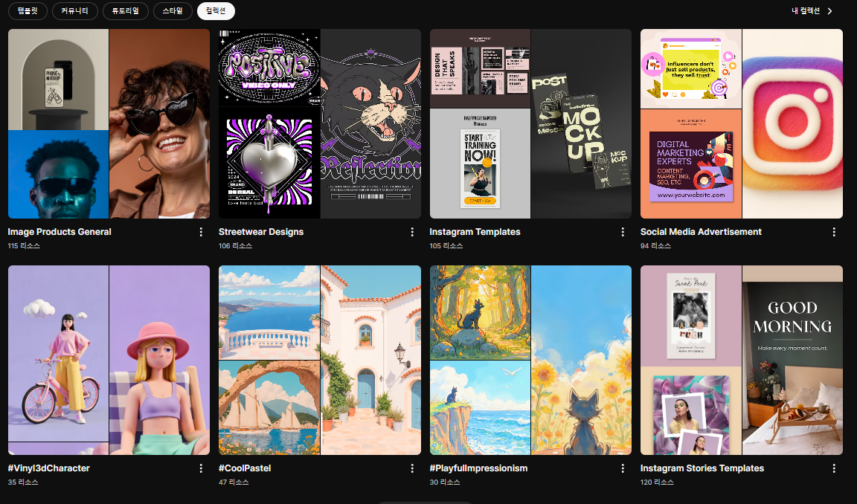857x504 pixels.
Task: Open the Social Media Advertisement title
Action: click(x=701, y=232)
